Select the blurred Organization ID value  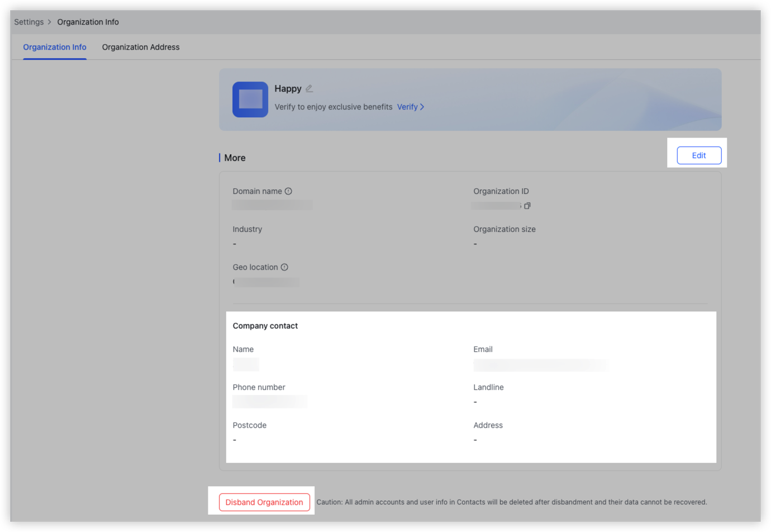coord(496,206)
